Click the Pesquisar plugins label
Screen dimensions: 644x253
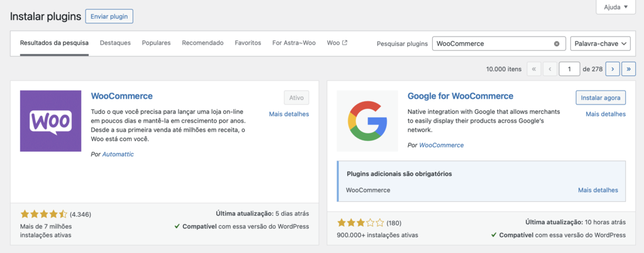point(402,43)
